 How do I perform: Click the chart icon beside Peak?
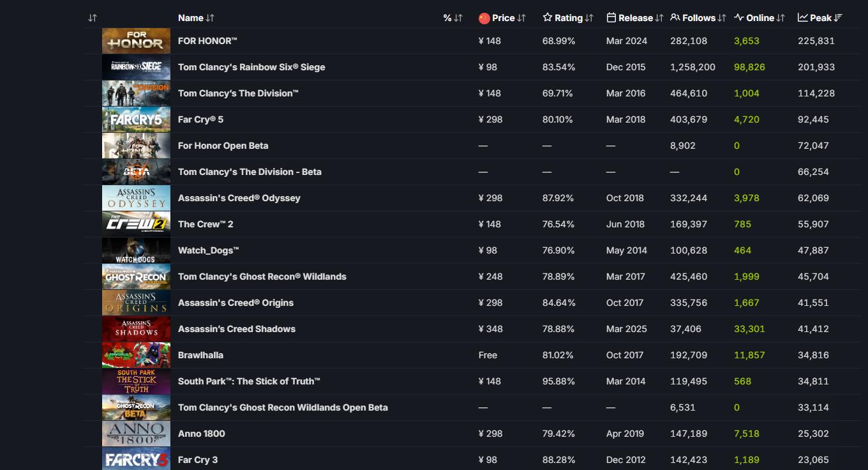802,18
